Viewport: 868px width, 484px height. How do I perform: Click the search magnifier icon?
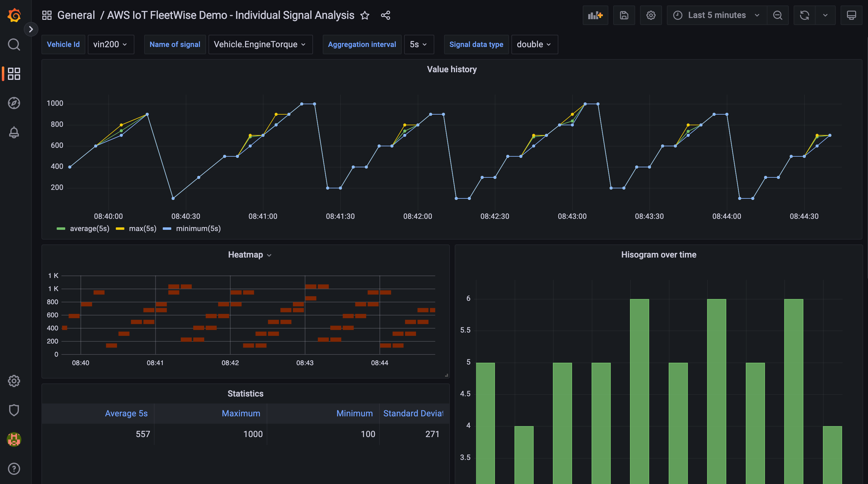14,45
